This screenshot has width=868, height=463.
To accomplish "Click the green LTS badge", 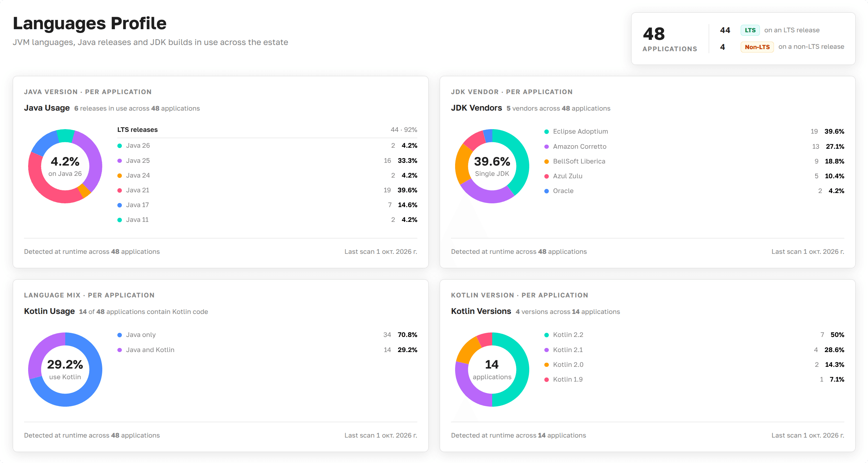I will (750, 30).
